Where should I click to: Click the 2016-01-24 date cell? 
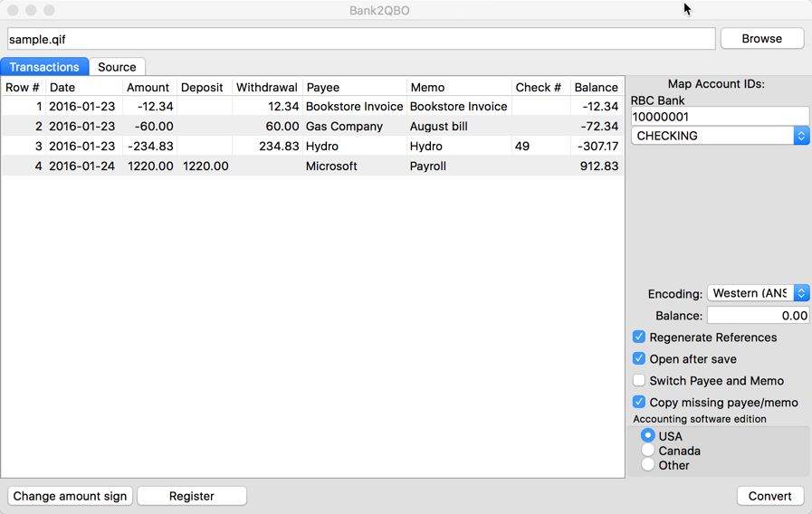click(x=84, y=167)
